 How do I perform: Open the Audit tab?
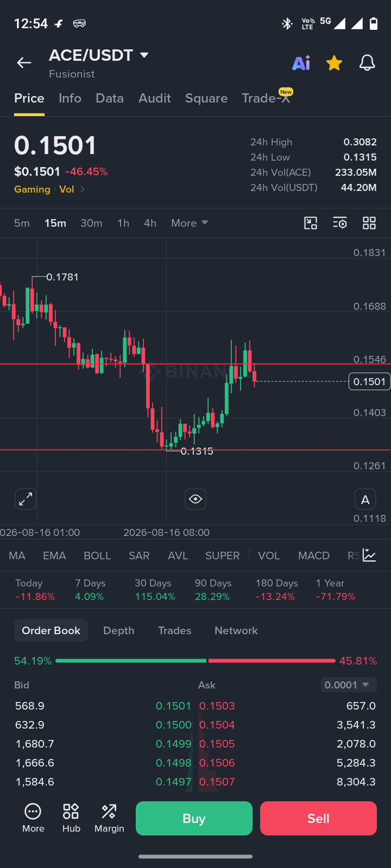155,98
